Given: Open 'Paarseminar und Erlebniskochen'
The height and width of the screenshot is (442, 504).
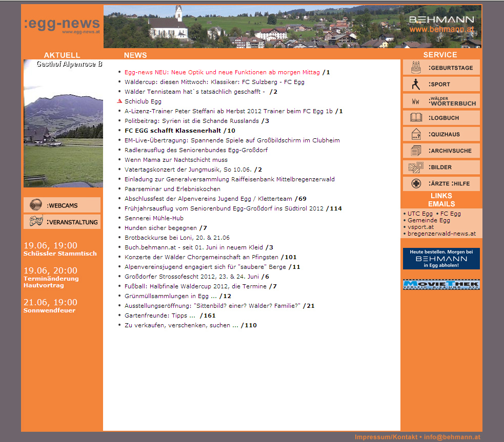Looking at the screenshot, I should tap(173, 189).
